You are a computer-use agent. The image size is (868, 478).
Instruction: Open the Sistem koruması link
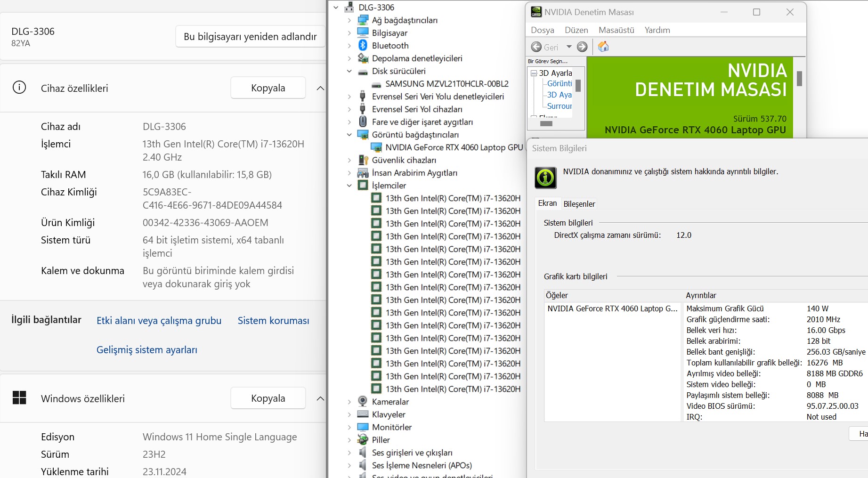(273, 321)
